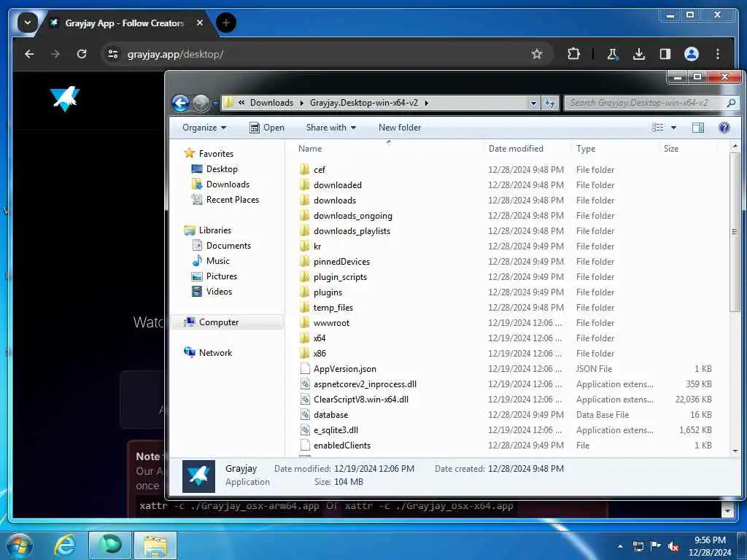
Task: Select Network in navigation pane
Action: (215, 352)
